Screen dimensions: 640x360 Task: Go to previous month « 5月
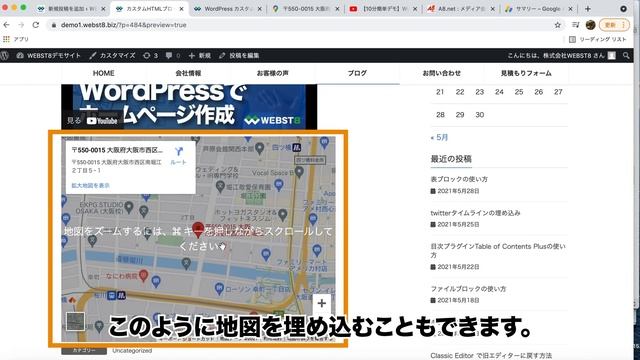pyautogui.click(x=439, y=138)
